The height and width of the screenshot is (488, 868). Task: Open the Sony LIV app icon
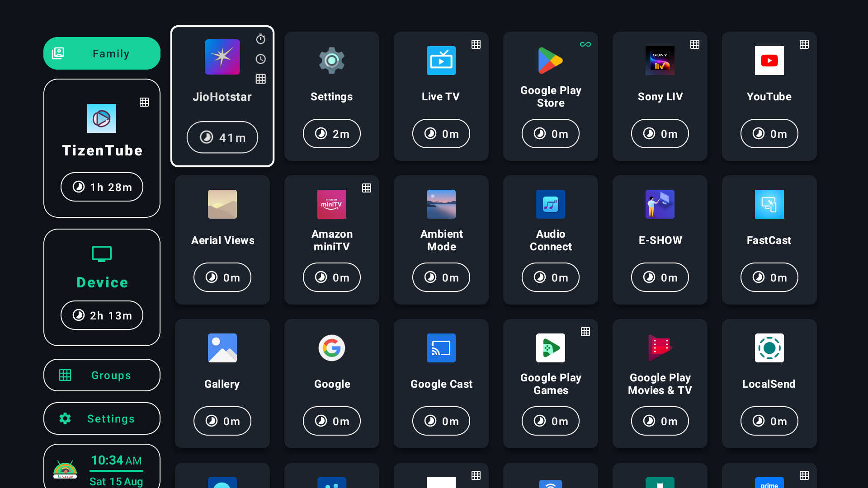pos(660,61)
